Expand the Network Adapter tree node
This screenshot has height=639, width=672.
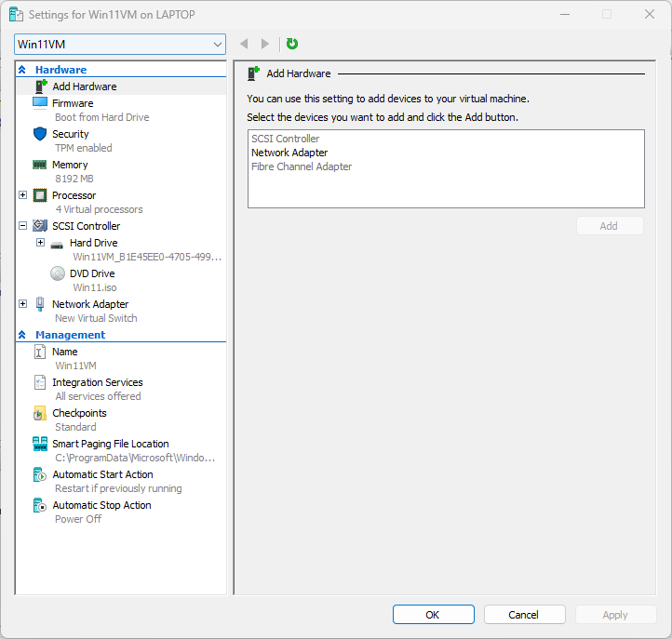click(x=22, y=304)
